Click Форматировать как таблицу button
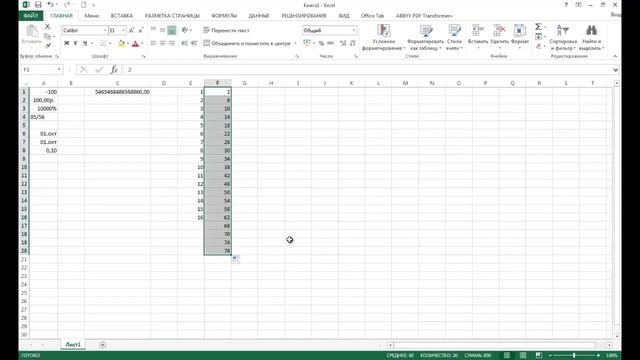Image resolution: width=640 pixels, height=360 pixels. 425,37
